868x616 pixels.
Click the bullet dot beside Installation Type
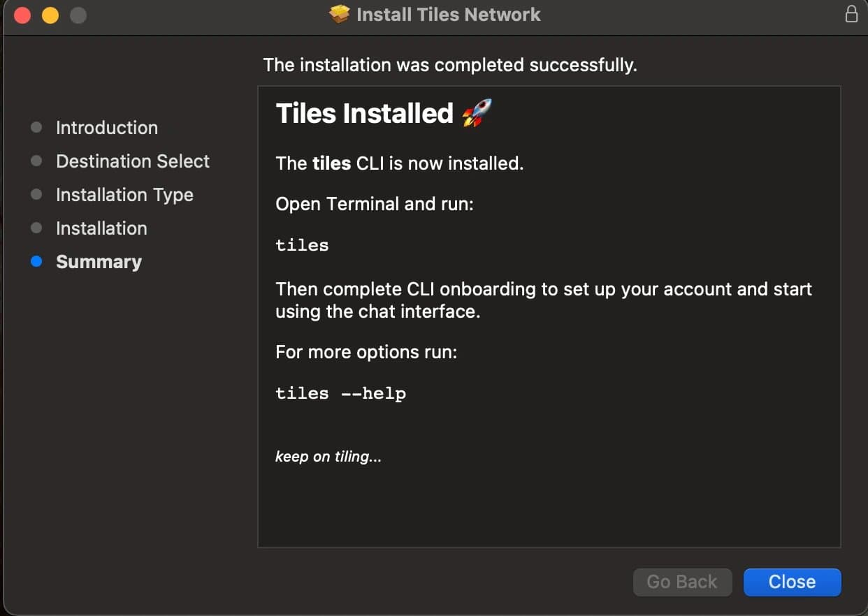[x=37, y=195]
